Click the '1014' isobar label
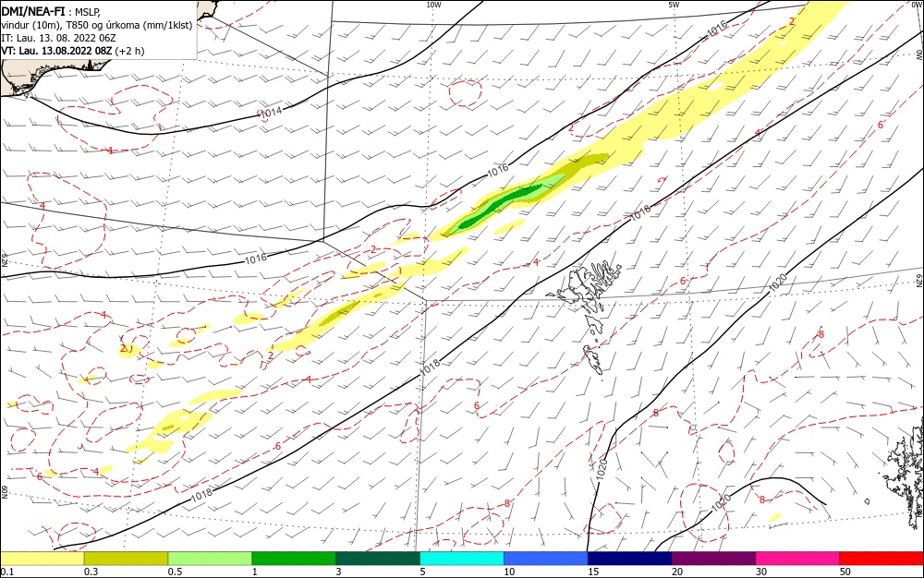Viewport: 924px width, 578px height. click(271, 112)
